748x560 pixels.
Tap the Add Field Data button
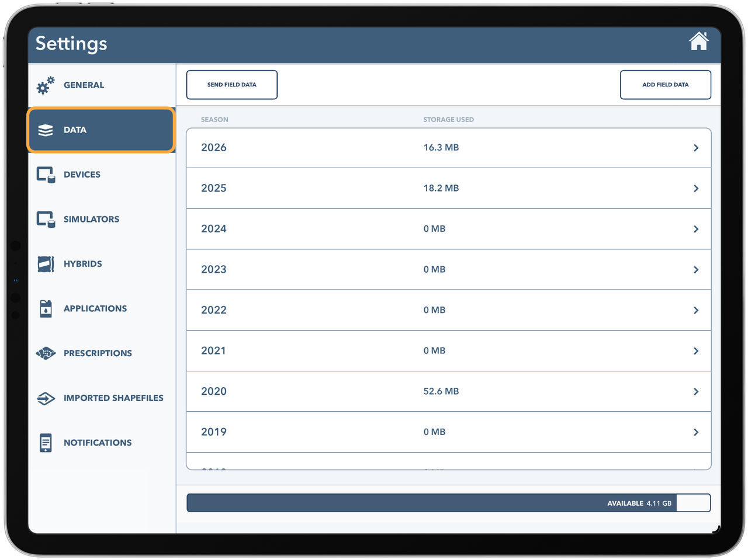click(x=666, y=85)
